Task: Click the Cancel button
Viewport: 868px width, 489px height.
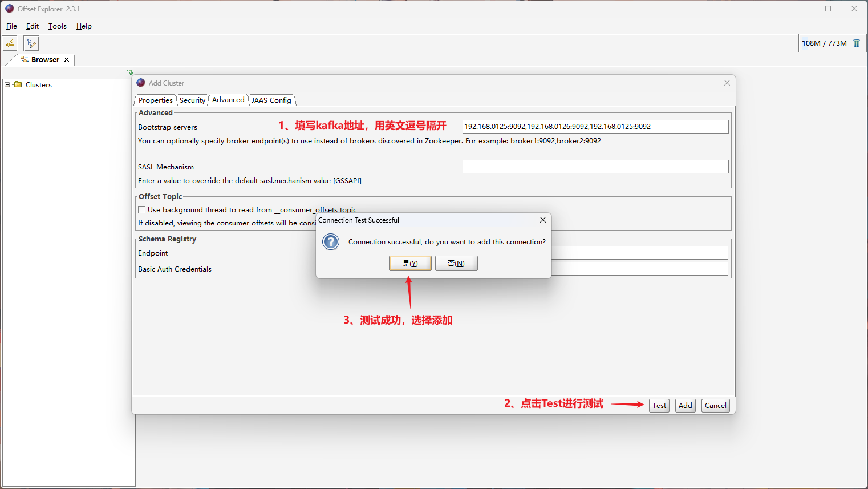Action: point(716,405)
